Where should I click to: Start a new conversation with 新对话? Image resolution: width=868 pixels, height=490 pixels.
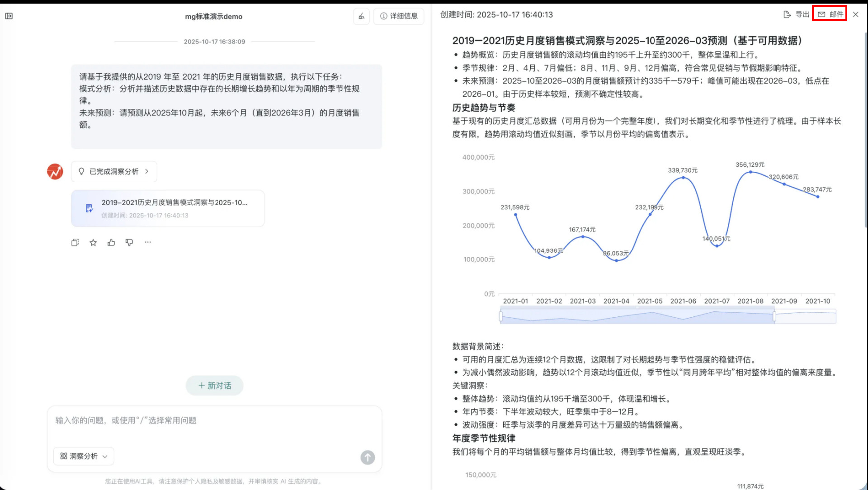(x=215, y=386)
